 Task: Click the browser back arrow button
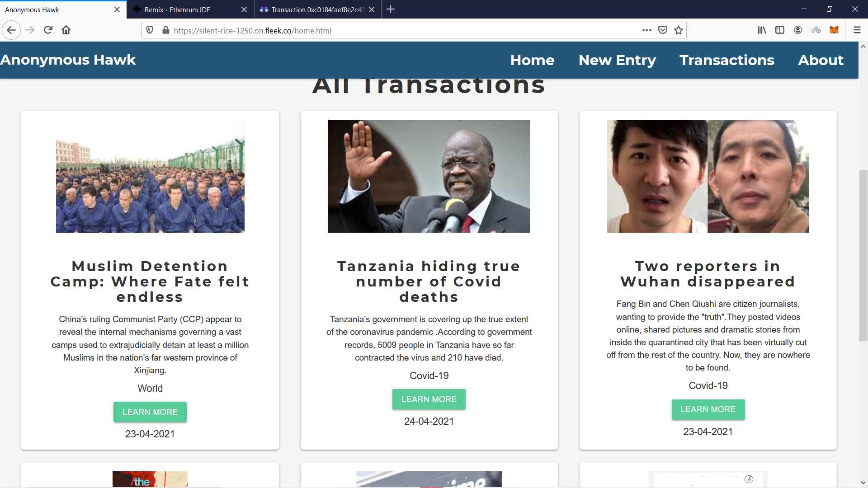click(x=11, y=30)
